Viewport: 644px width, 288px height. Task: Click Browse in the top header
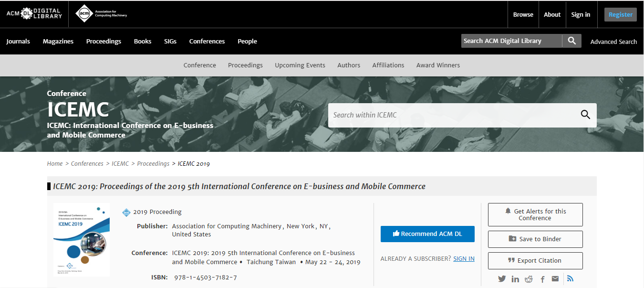(523, 14)
